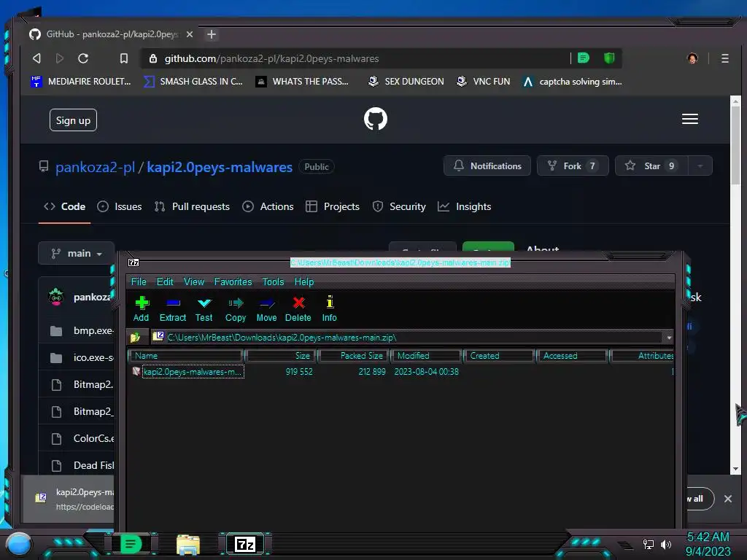Click the GitHub Octocat logo

(376, 119)
